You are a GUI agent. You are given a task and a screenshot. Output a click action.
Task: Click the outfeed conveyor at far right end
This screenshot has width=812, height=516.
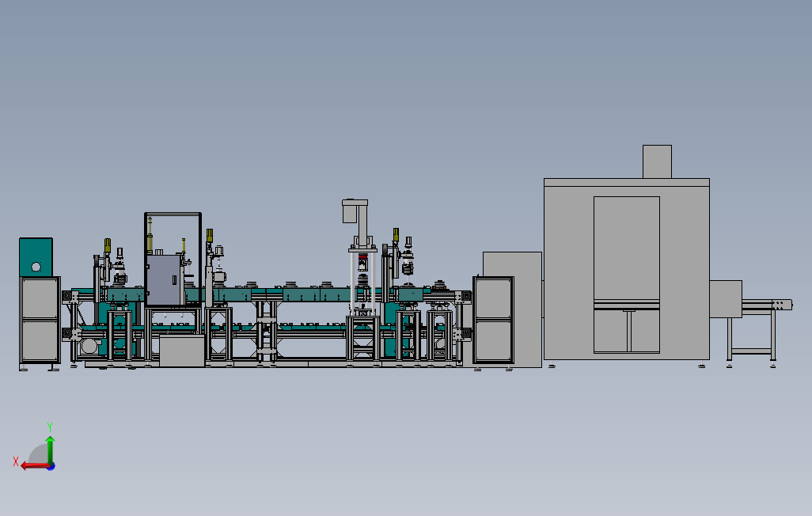tap(767, 305)
